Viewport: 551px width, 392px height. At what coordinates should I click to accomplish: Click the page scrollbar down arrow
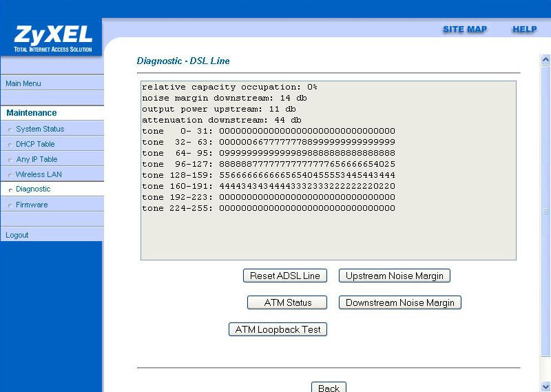pos(546,386)
